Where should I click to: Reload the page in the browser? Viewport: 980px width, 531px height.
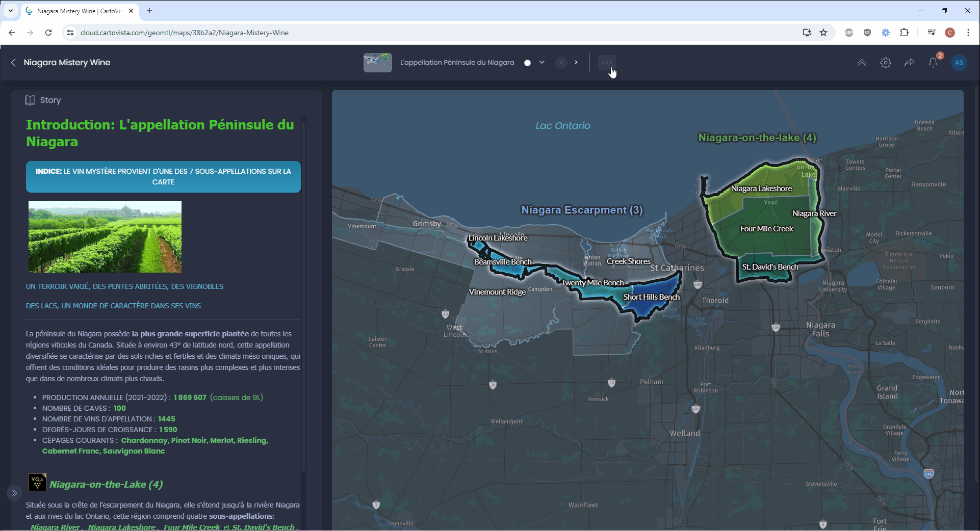coord(48,33)
